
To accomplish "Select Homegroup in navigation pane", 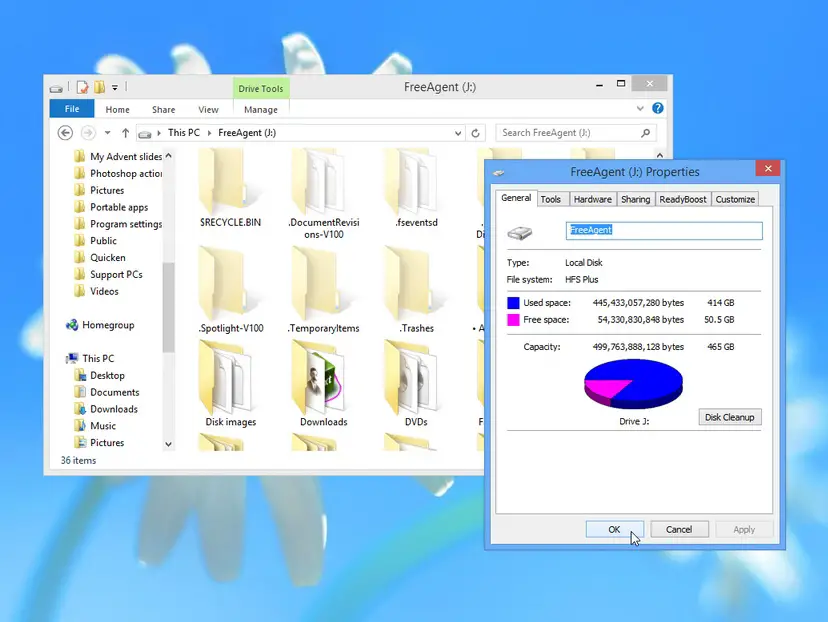I will coord(100,325).
